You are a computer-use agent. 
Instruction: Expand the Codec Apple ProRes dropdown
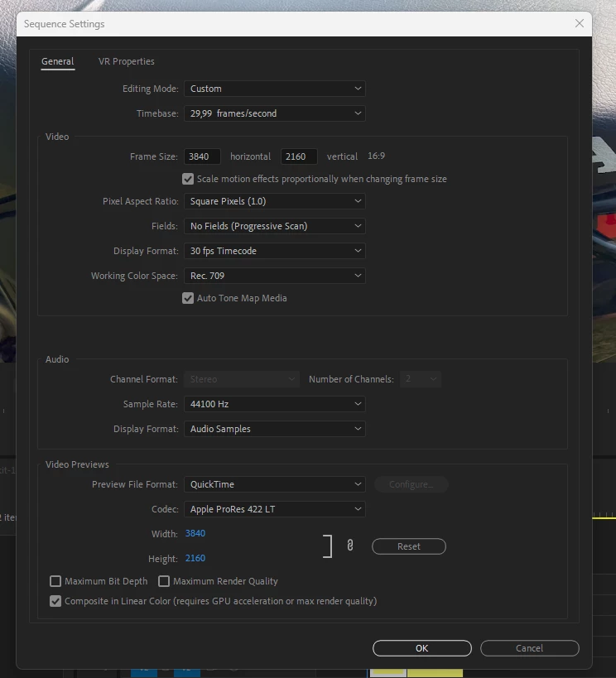[275, 509]
